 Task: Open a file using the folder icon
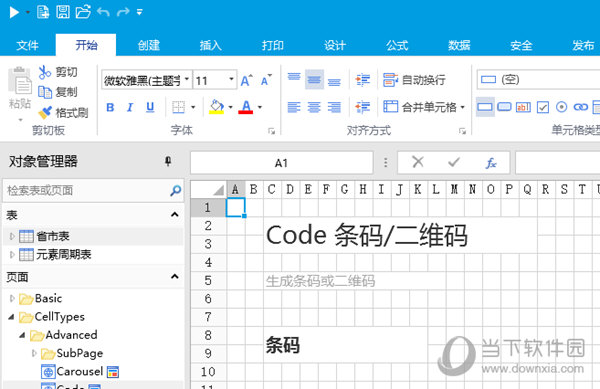(x=83, y=12)
